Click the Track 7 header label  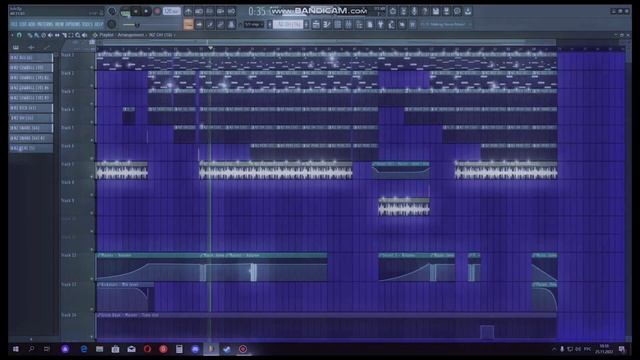click(x=68, y=164)
